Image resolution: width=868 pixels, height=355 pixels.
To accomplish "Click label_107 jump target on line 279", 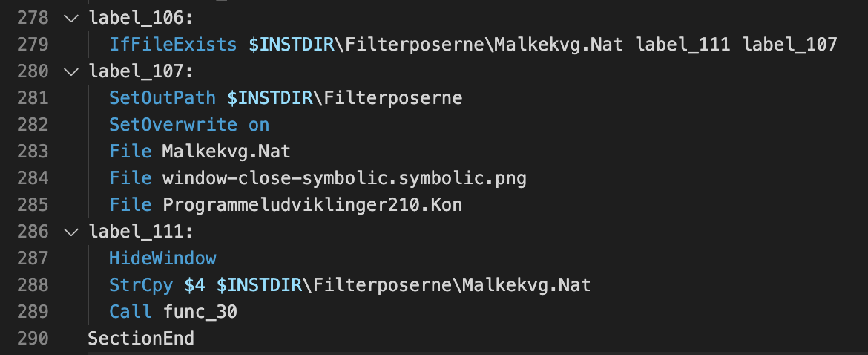I will 789,45.
